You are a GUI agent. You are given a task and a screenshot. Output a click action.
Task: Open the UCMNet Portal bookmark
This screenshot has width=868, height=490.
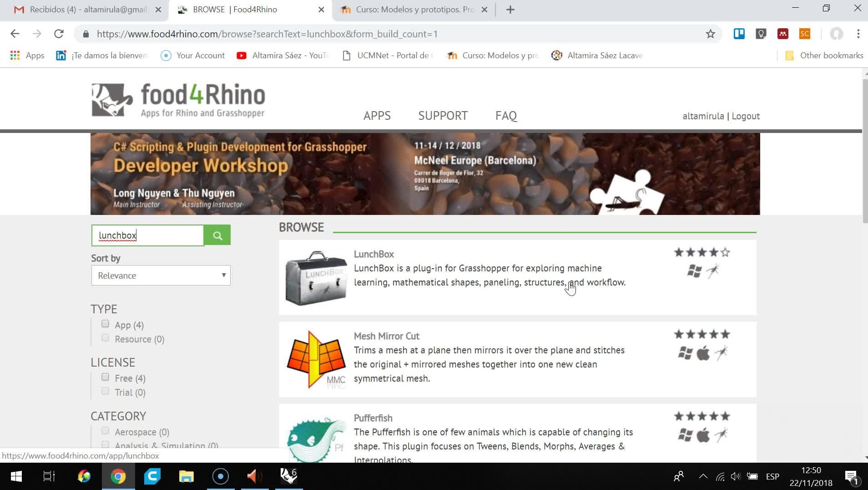[389, 56]
